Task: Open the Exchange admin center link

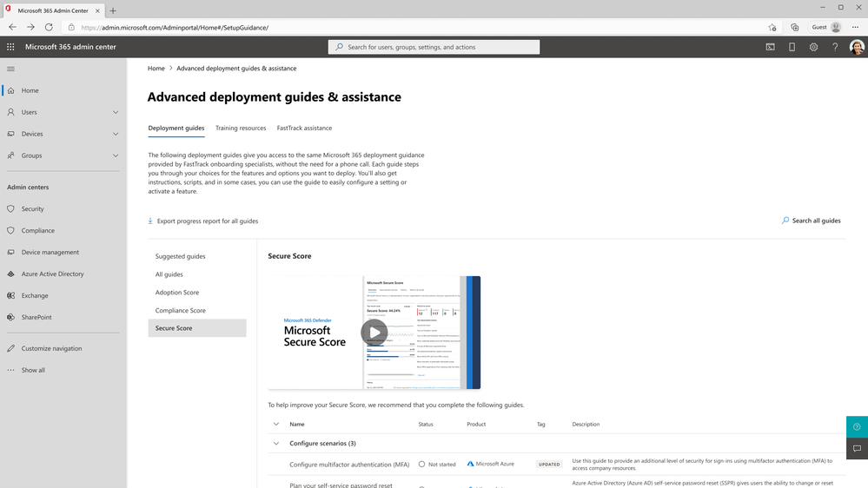Action: click(35, 295)
